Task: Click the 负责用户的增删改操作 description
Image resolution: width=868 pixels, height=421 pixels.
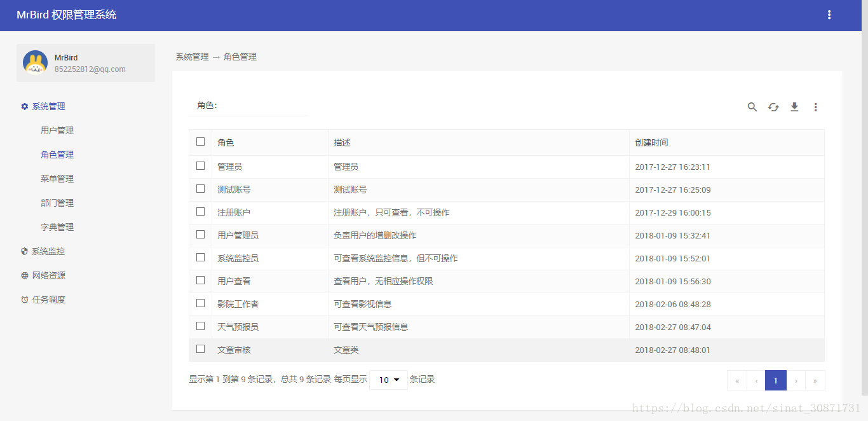Action: pyautogui.click(x=375, y=235)
